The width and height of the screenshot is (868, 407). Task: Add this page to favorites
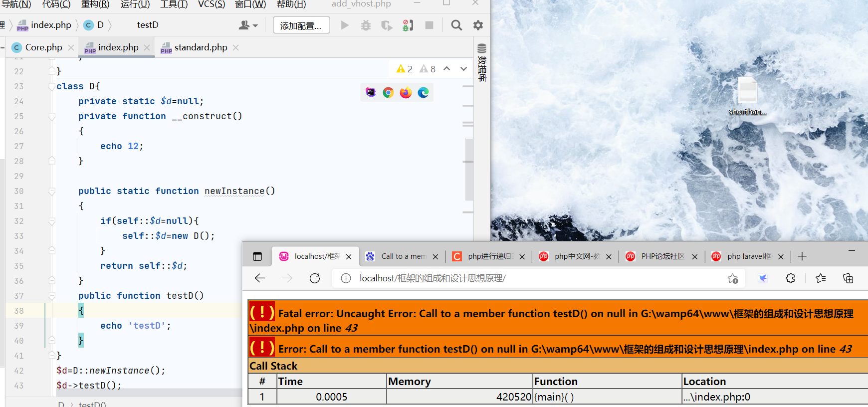pos(733,278)
